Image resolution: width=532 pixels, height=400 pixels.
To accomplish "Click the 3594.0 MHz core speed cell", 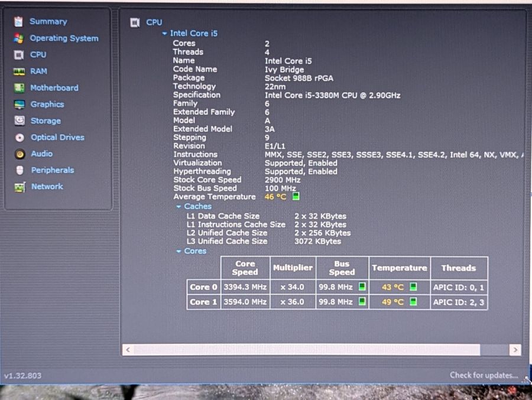I will 245,302.
